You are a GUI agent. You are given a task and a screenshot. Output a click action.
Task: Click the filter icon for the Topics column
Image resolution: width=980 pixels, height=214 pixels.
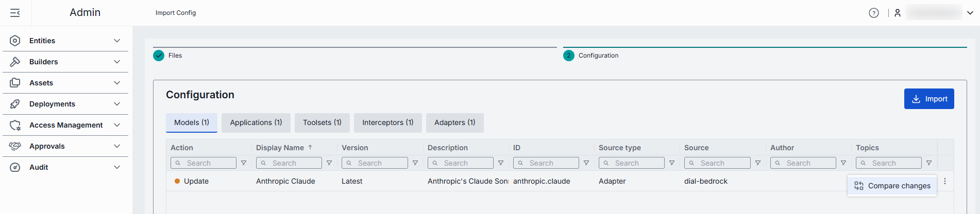[928, 163]
